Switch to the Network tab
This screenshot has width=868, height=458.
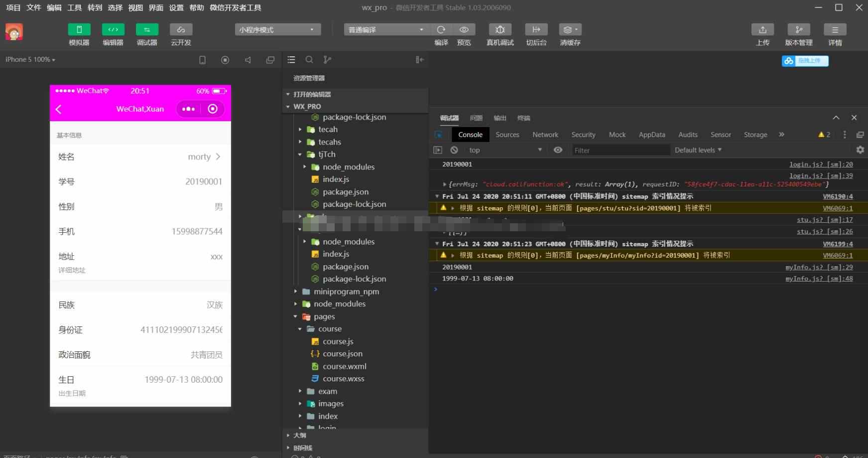(545, 135)
